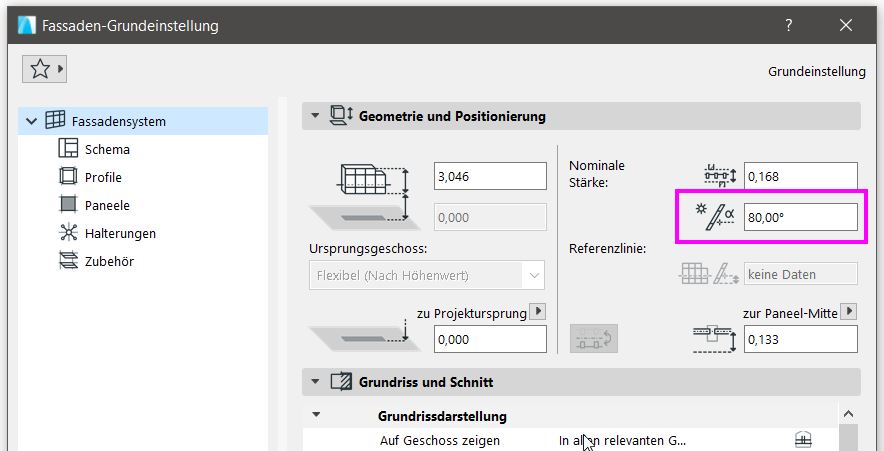Collapse the Grundrissdarstellung group
Viewport: 884px width, 451px height.
pyautogui.click(x=317, y=414)
